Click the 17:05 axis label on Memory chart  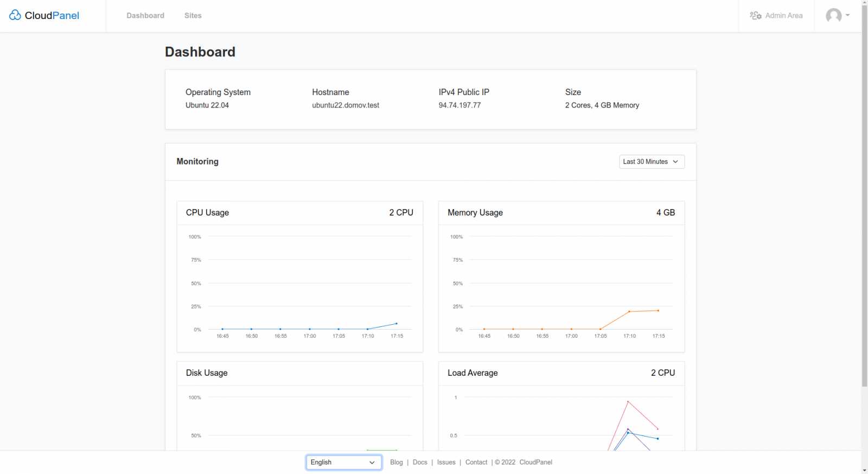pyautogui.click(x=601, y=336)
